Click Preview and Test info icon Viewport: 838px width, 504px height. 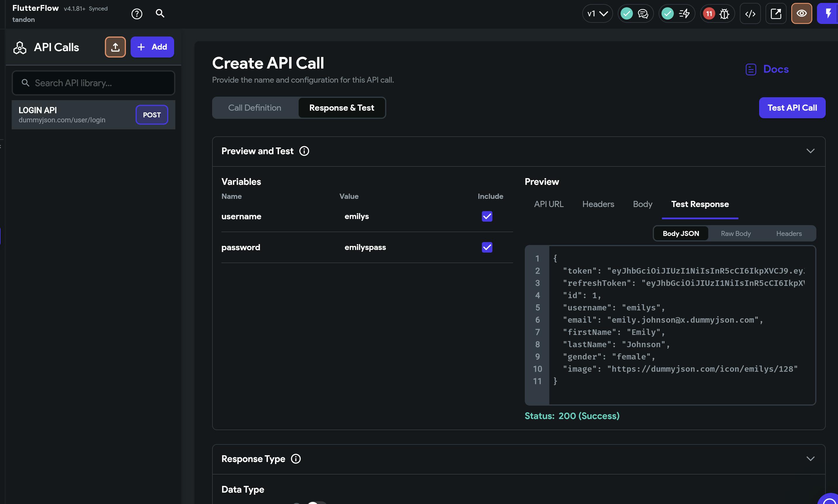click(304, 151)
